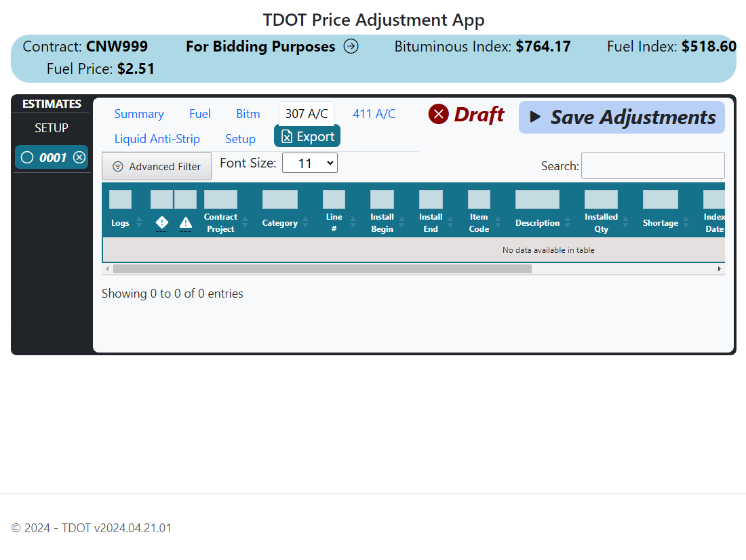Screen dimensions: 746x560
Task: Click the Logs column filter box
Action: (x=120, y=199)
